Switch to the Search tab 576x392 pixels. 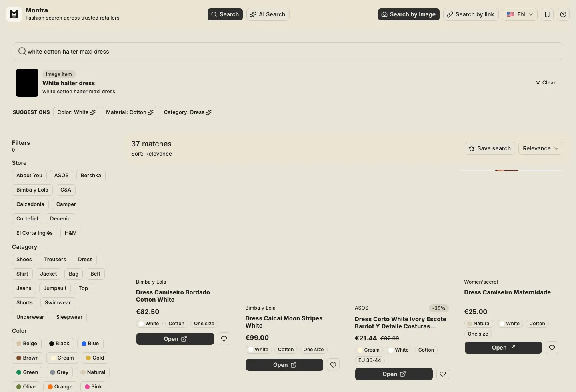click(225, 14)
